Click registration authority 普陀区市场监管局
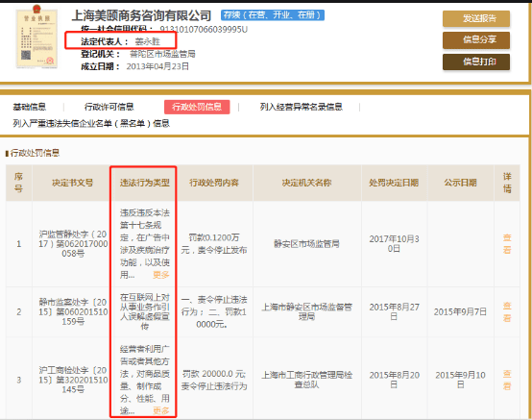 (162, 54)
